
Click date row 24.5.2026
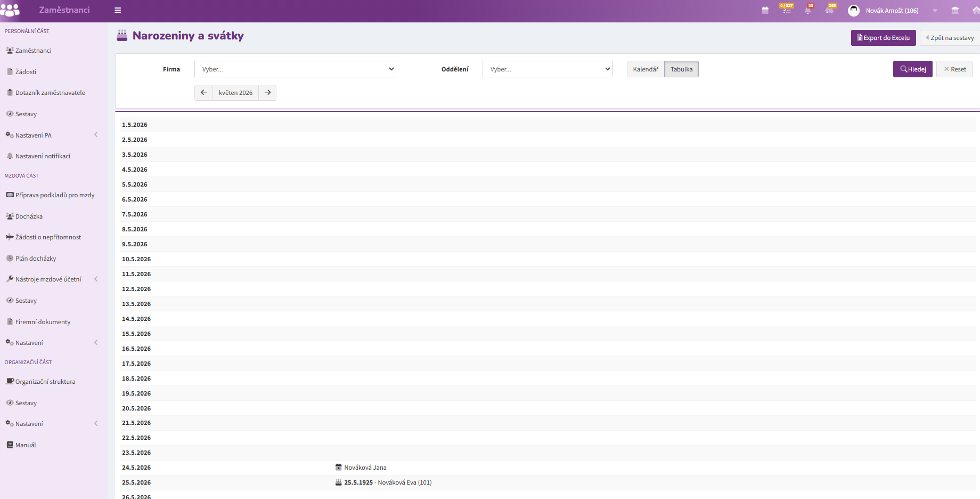click(548, 468)
